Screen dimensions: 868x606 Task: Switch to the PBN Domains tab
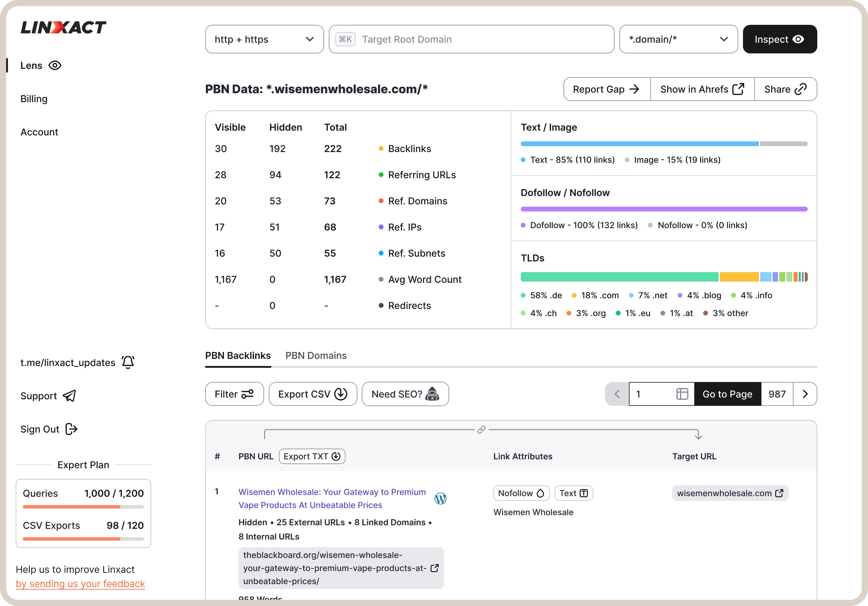point(316,355)
